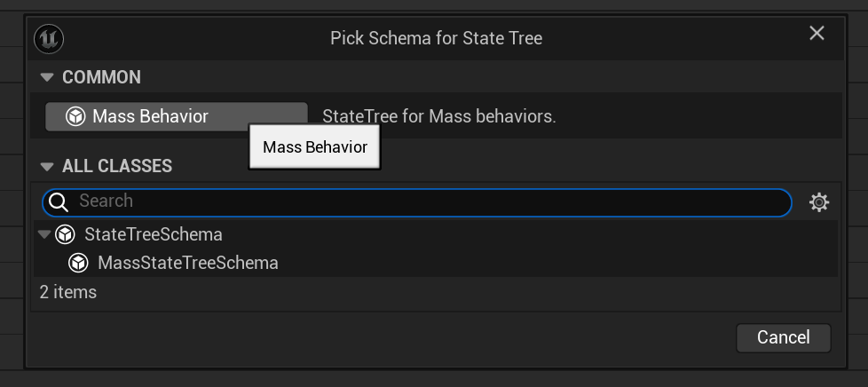The height and width of the screenshot is (387, 868).
Task: Collapse the COMMON section arrow
Action: (x=47, y=77)
